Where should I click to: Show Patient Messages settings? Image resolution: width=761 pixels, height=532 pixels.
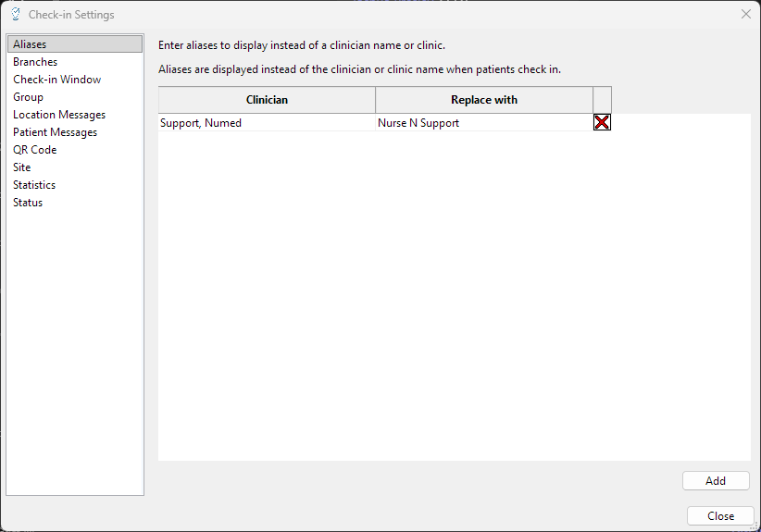[55, 132]
